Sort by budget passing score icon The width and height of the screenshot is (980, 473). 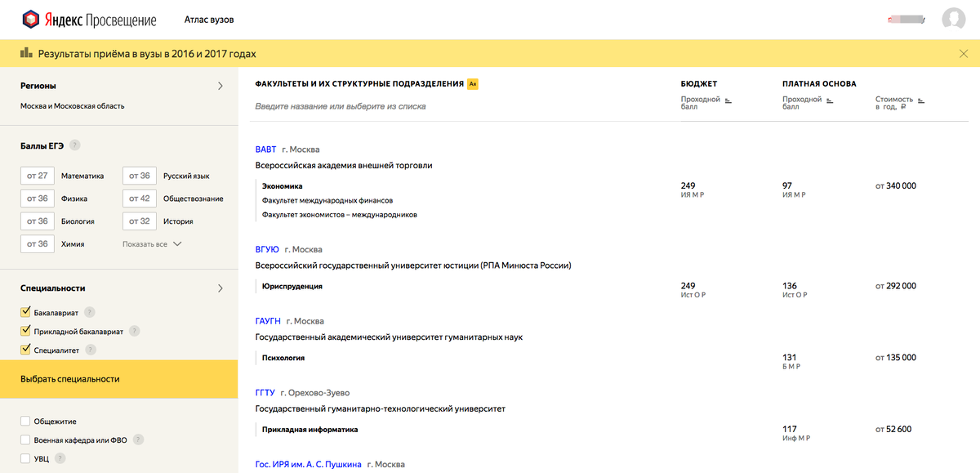tap(728, 100)
